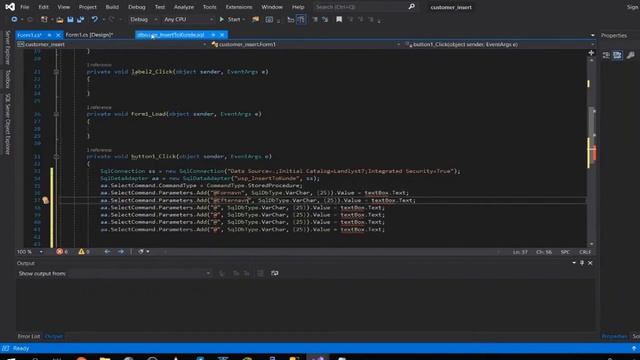Click the left navigation arrow below editor
This screenshot has height=360, width=640.
107,251
